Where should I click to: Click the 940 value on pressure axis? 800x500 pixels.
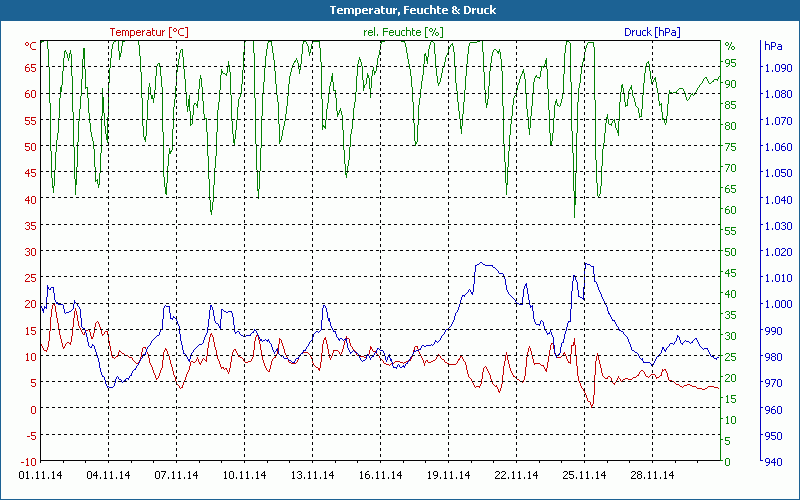(x=773, y=462)
